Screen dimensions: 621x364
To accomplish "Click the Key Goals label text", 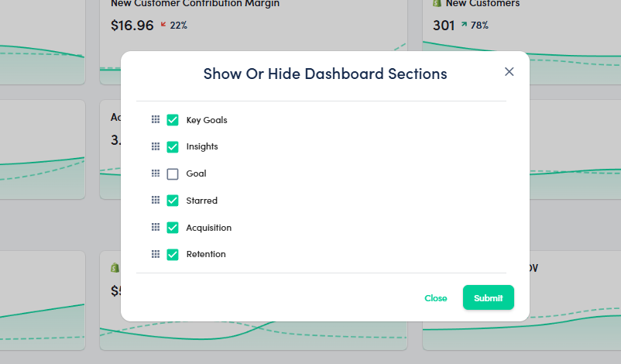I will point(207,120).
